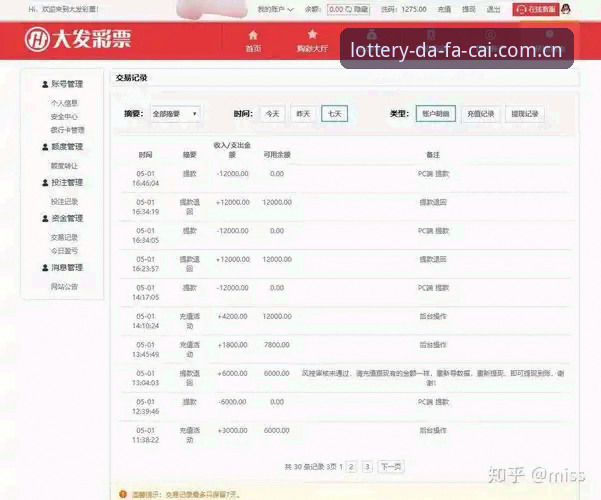This screenshot has width=601, height=500.
Task: Click the 充值 link in top bar
Action: (444, 9)
